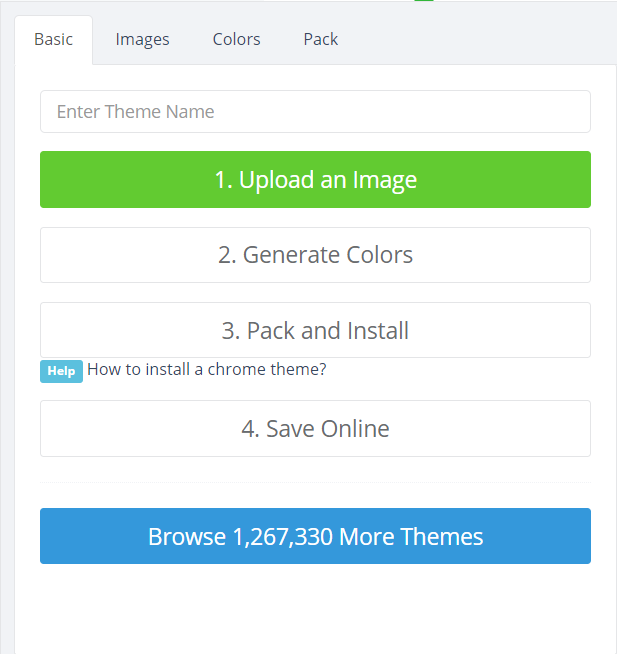The height and width of the screenshot is (654, 617).
Task: Select step 4 to save the theme online
Action: tap(315, 429)
